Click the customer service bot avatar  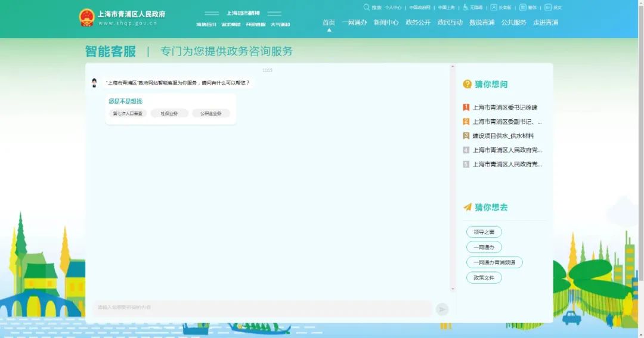(x=94, y=83)
